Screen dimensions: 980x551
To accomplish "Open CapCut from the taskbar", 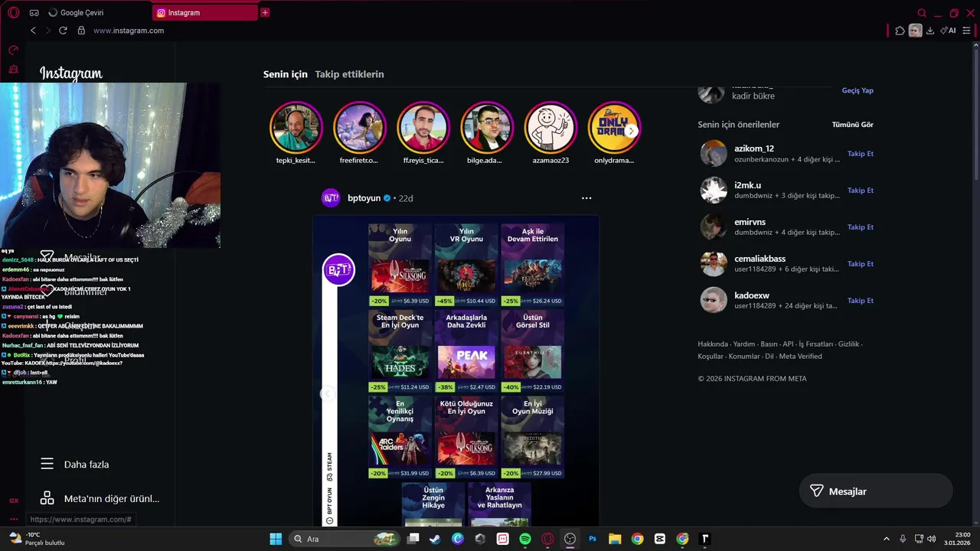I will click(x=660, y=539).
